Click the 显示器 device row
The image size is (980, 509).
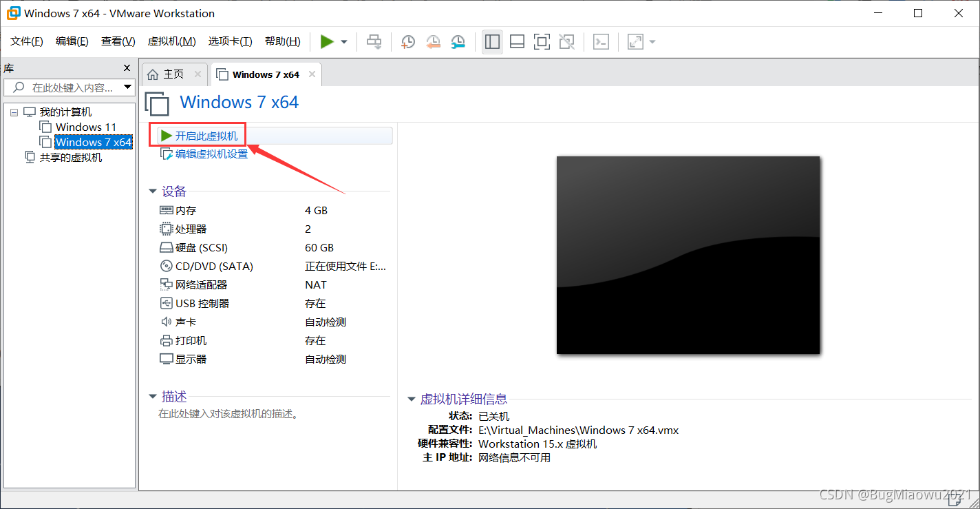pyautogui.click(x=274, y=359)
